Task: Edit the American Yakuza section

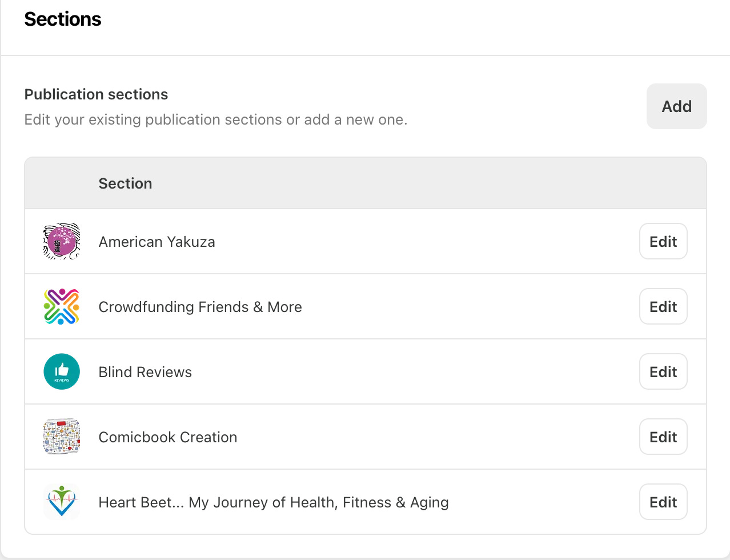Action: pyautogui.click(x=663, y=241)
